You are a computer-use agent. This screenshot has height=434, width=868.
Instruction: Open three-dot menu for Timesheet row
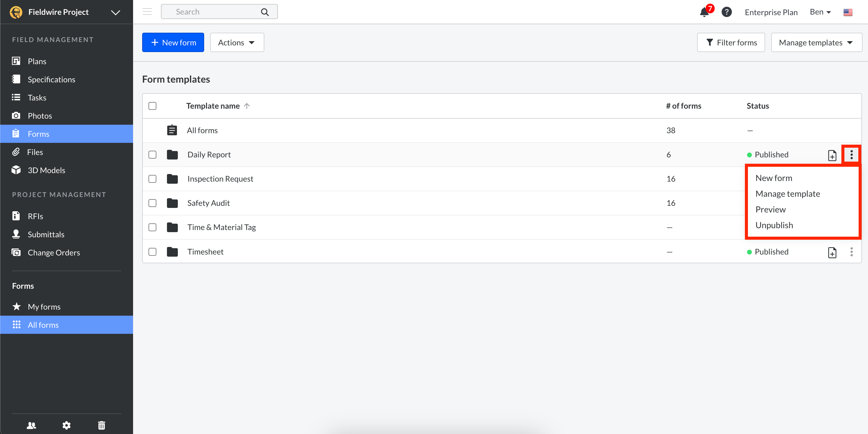851,252
